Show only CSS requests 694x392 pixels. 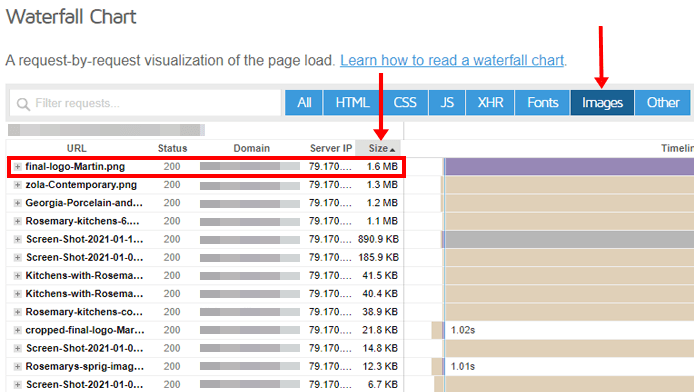pyautogui.click(x=405, y=103)
